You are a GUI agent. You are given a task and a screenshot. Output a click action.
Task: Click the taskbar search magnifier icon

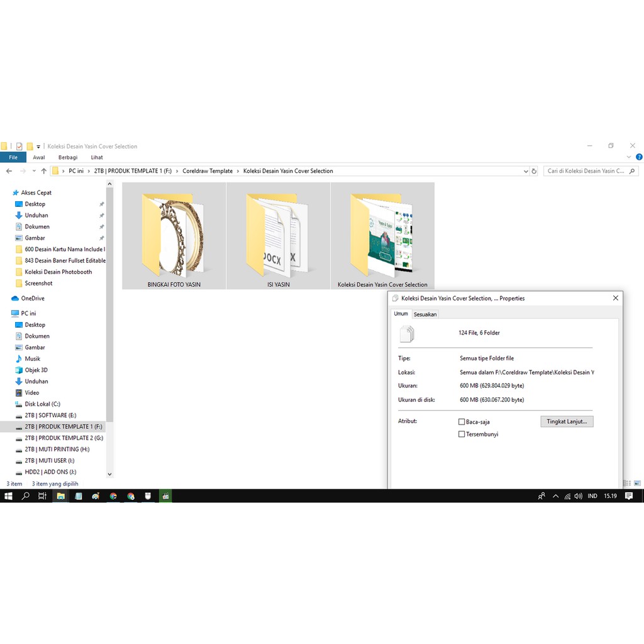click(x=26, y=496)
